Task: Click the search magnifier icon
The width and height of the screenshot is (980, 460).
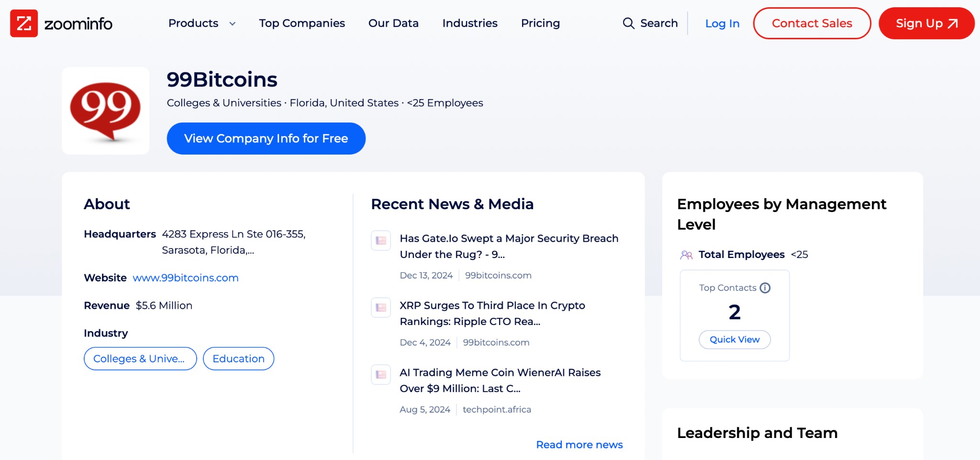Action: tap(628, 23)
